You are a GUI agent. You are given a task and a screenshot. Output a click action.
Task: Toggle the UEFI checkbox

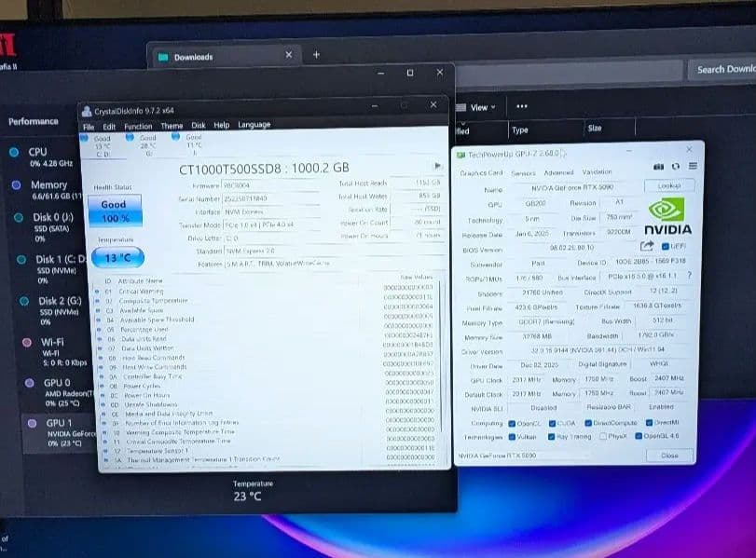(666, 246)
